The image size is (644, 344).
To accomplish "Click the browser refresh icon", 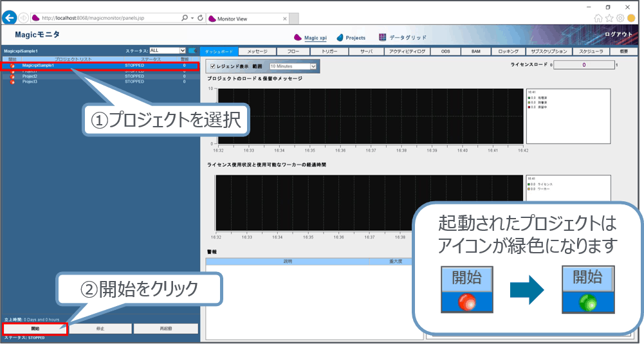I will coord(200,19).
